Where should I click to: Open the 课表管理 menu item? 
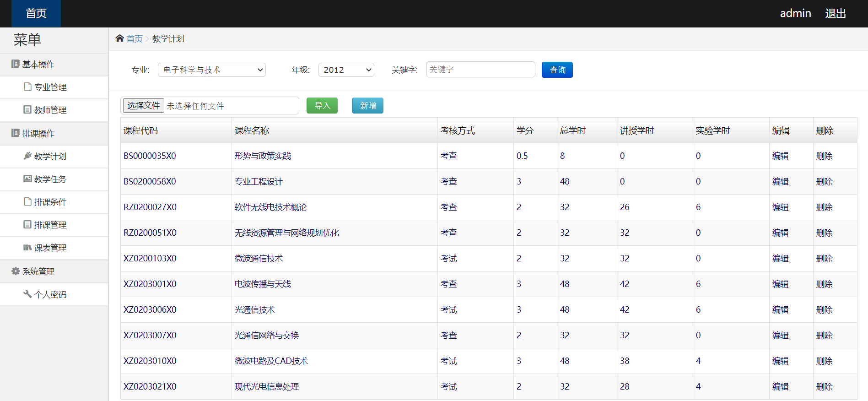(x=54, y=248)
